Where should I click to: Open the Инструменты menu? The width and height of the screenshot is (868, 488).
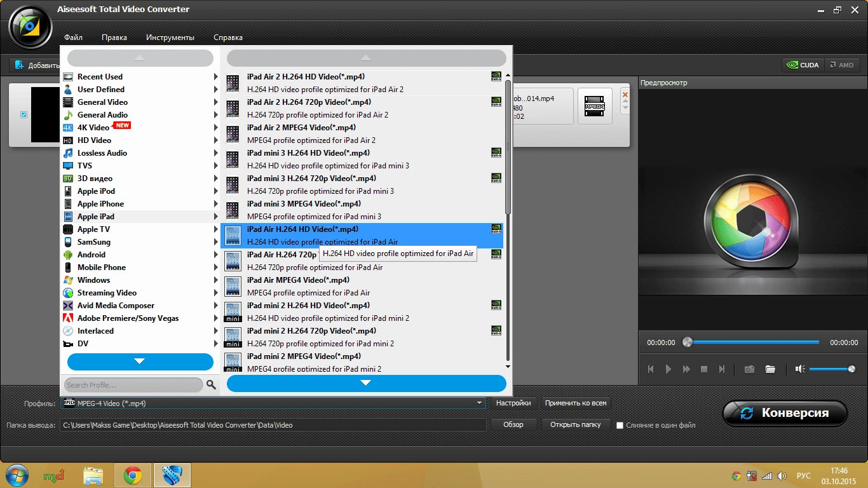[170, 37]
